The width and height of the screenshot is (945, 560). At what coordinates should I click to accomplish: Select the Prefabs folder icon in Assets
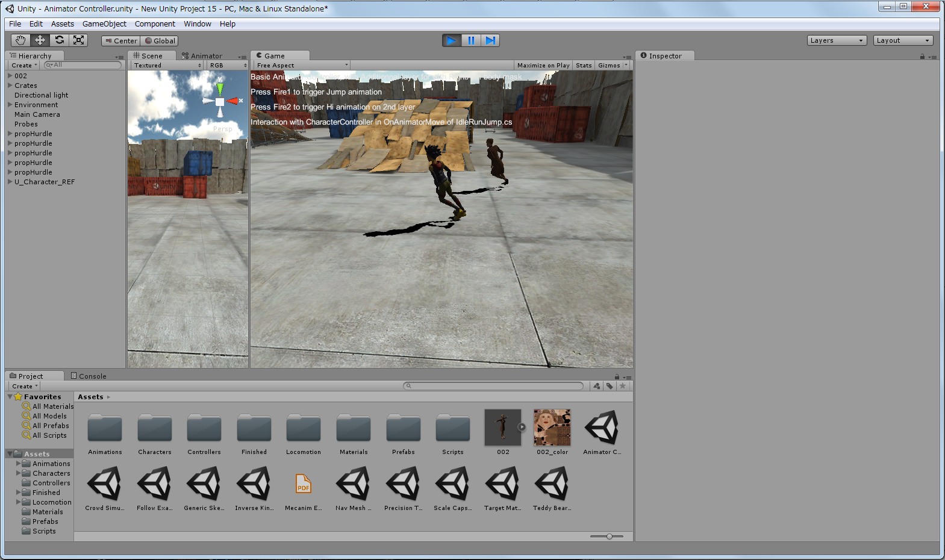coord(404,428)
